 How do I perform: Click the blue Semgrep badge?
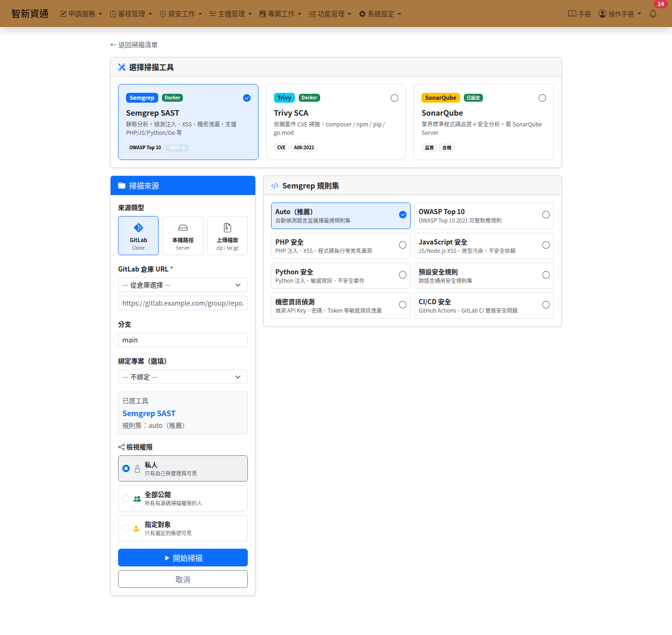[142, 98]
